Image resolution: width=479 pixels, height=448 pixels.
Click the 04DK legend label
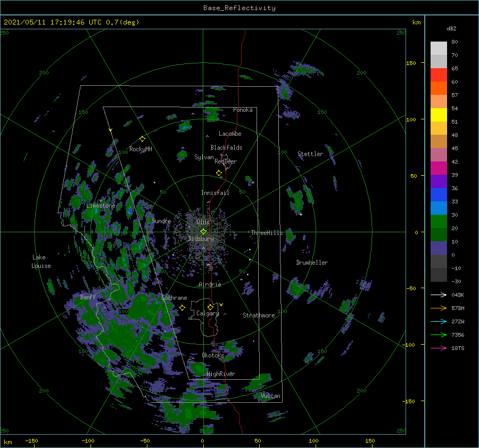(x=458, y=295)
